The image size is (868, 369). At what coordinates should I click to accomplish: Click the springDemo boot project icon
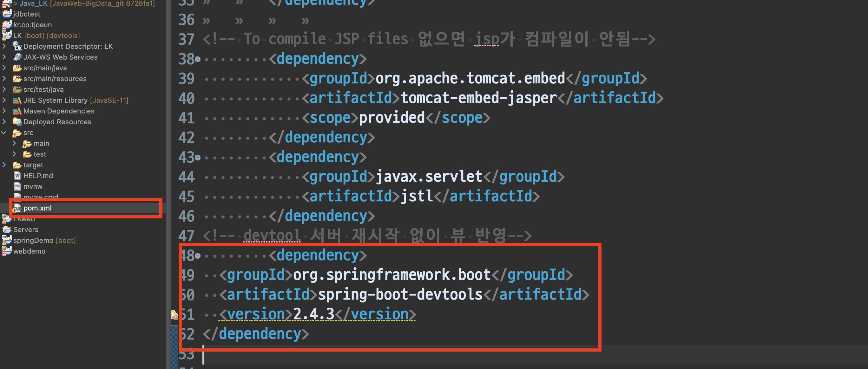(x=7, y=240)
